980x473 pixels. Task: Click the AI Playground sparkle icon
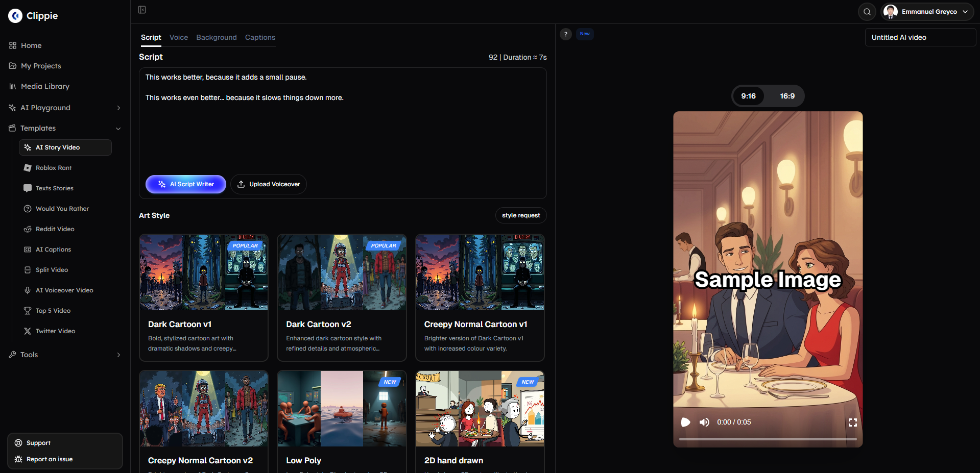(x=12, y=108)
